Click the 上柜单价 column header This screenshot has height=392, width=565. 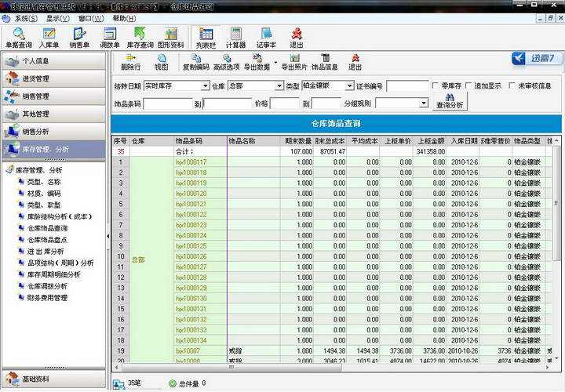397,141
